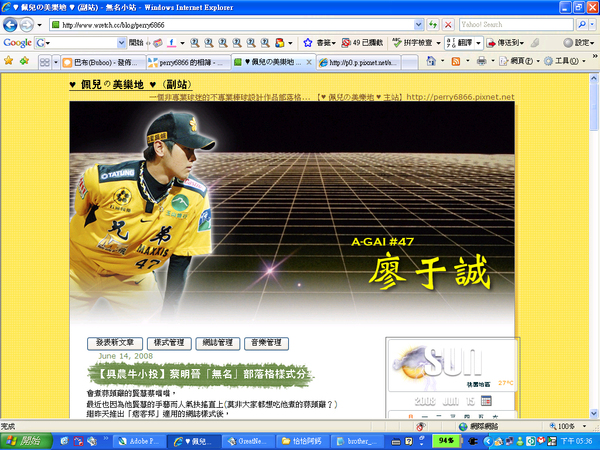Open the tab list dropdown arrow
Screen dimensions: 600x450
click(x=55, y=62)
